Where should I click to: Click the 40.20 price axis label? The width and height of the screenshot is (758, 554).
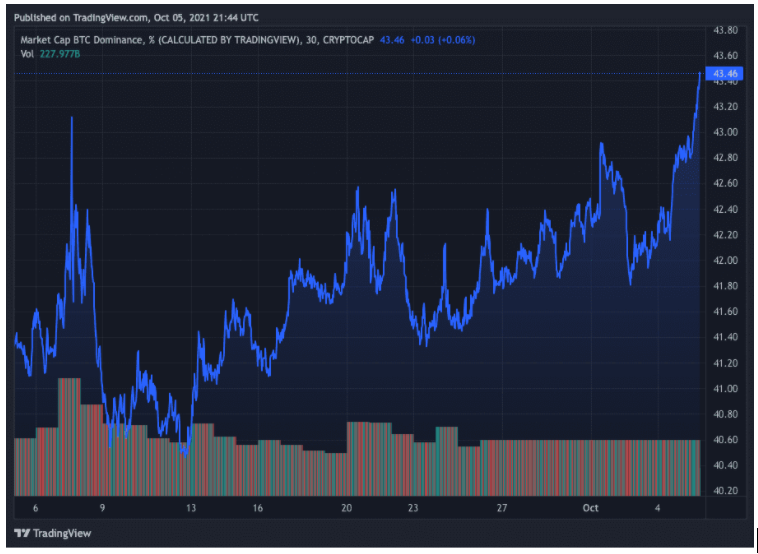click(x=725, y=491)
